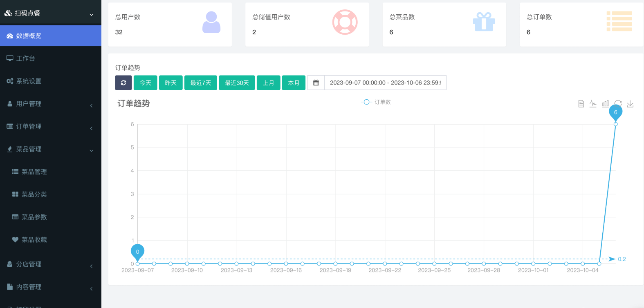Open the 扫码点餐 header dropdown
644x308 pixels.
coord(51,13)
